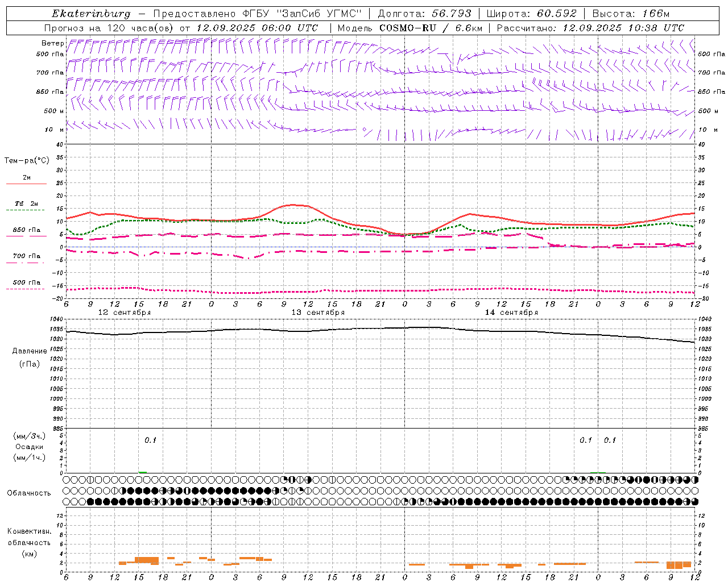
Task: Click the "Конвективн." label
Action: (29, 531)
